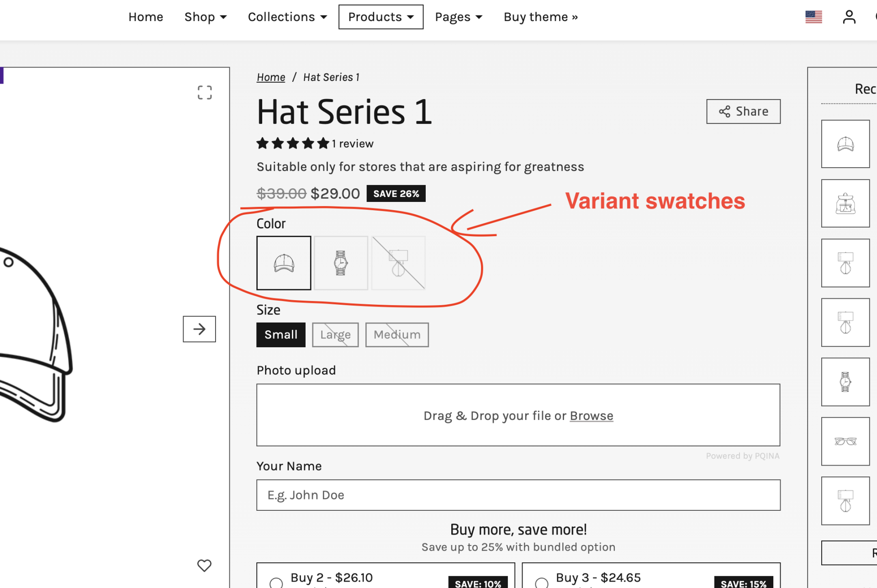Click the US flag country selector
Viewport: 877px width, 588px height.
tap(814, 17)
